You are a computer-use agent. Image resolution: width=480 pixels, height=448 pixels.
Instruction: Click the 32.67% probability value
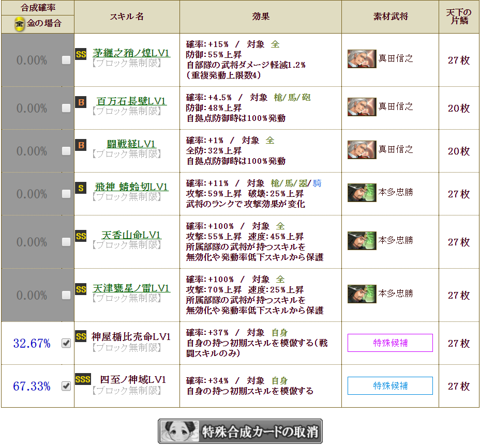click(32, 344)
